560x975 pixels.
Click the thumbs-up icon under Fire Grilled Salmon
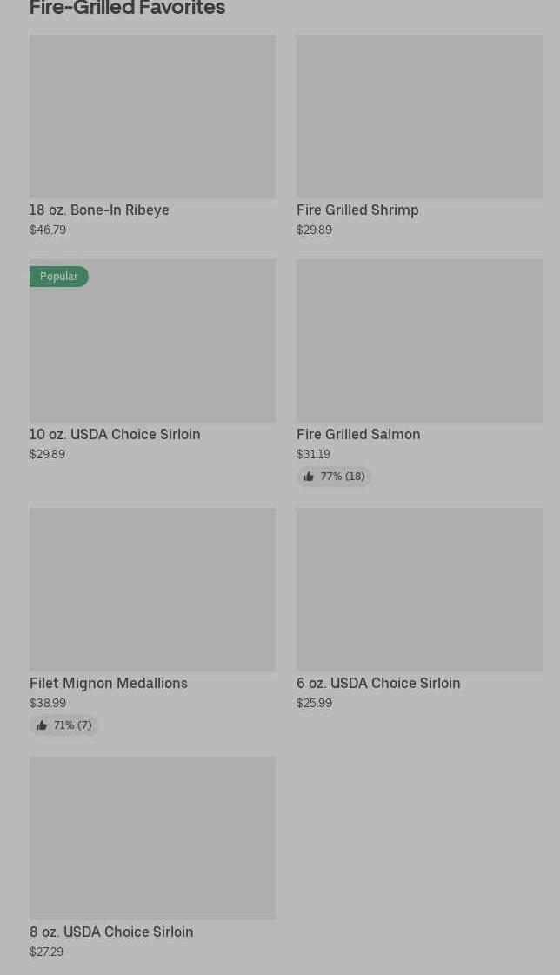point(309,477)
